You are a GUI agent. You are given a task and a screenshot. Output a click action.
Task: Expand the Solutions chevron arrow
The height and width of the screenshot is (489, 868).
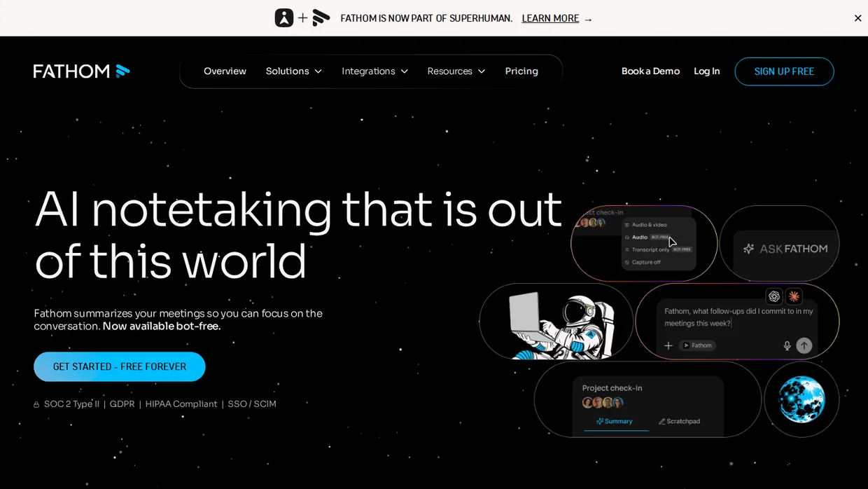coord(318,71)
